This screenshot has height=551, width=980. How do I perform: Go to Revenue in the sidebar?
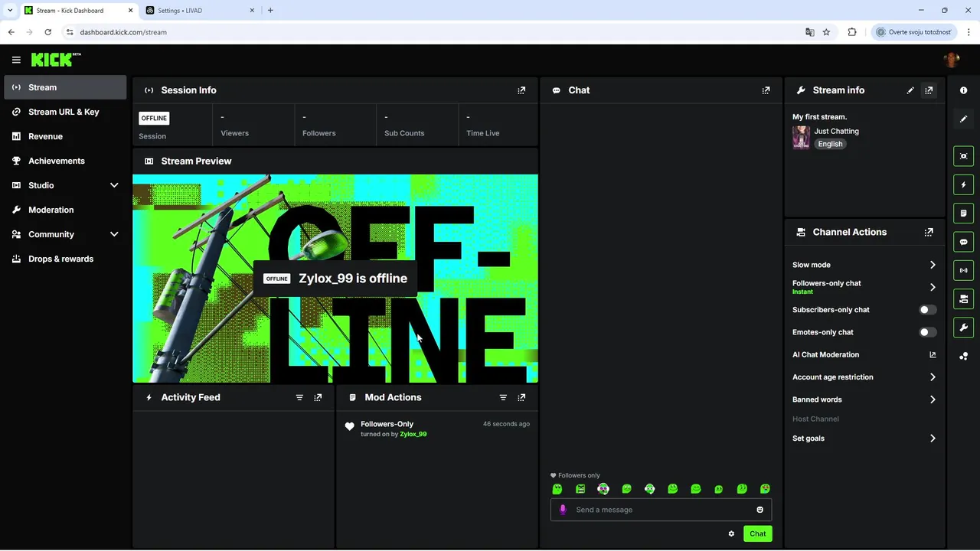65,136
